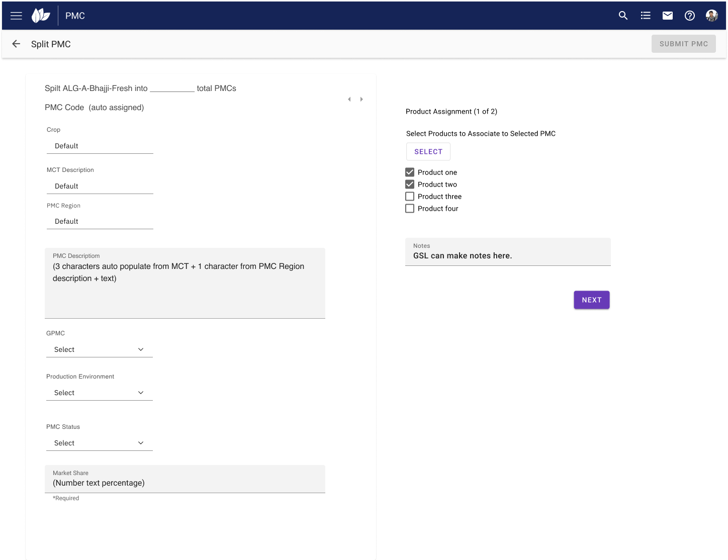
Task: Go to previous PMC with left triangle
Action: pos(349,100)
